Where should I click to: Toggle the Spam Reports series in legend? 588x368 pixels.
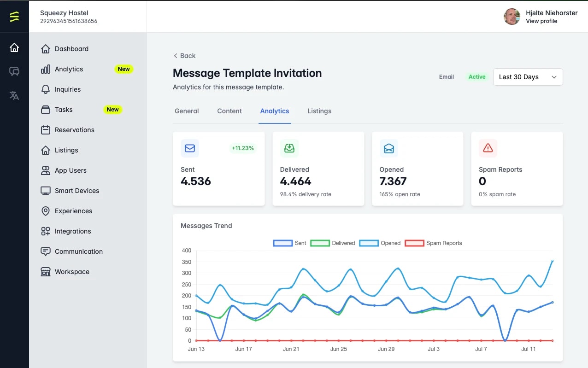coord(433,243)
